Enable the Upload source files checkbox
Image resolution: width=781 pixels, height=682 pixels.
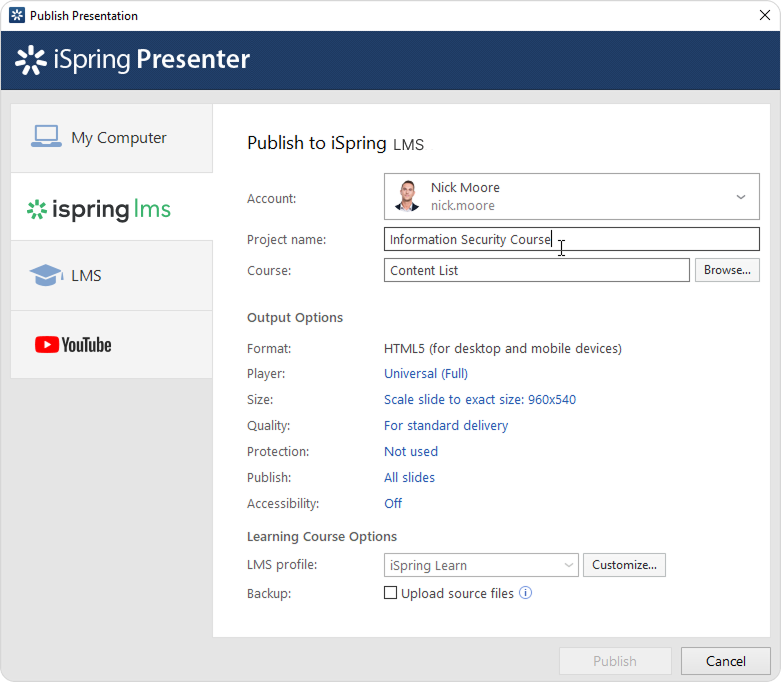coord(391,593)
